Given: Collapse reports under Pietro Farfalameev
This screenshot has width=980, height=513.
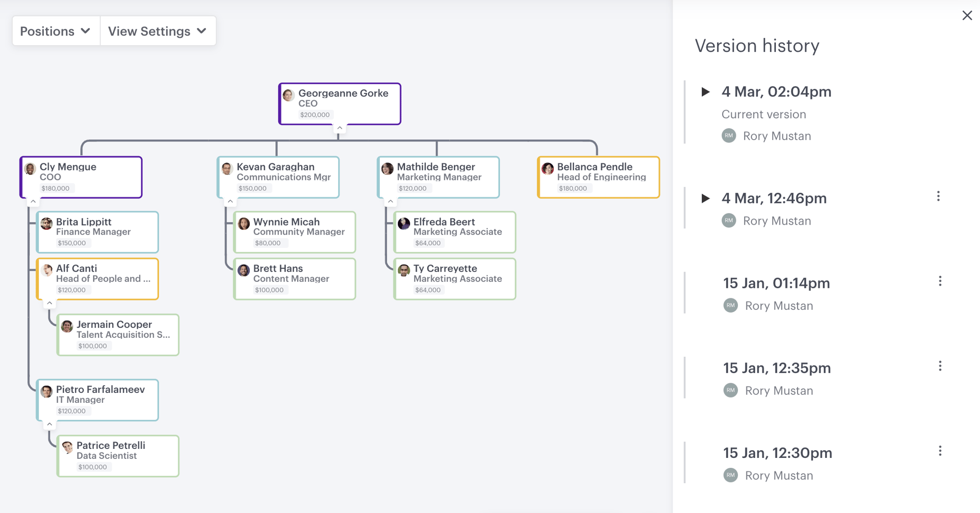Looking at the screenshot, I should 49,424.
